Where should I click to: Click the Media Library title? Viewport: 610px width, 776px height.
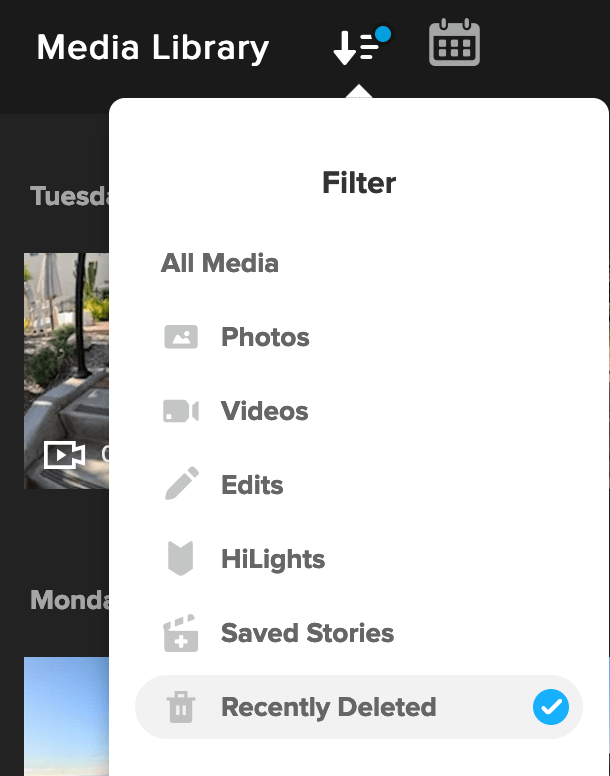(153, 48)
